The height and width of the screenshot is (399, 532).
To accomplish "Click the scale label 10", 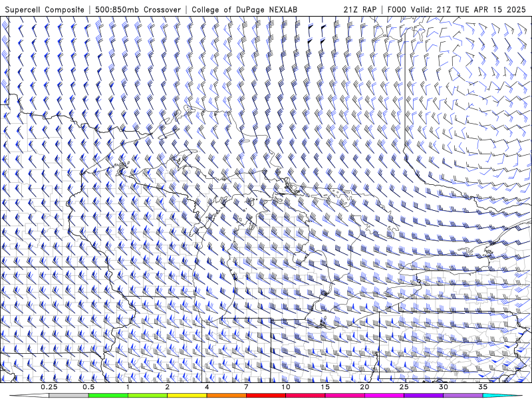I will (286, 387).
